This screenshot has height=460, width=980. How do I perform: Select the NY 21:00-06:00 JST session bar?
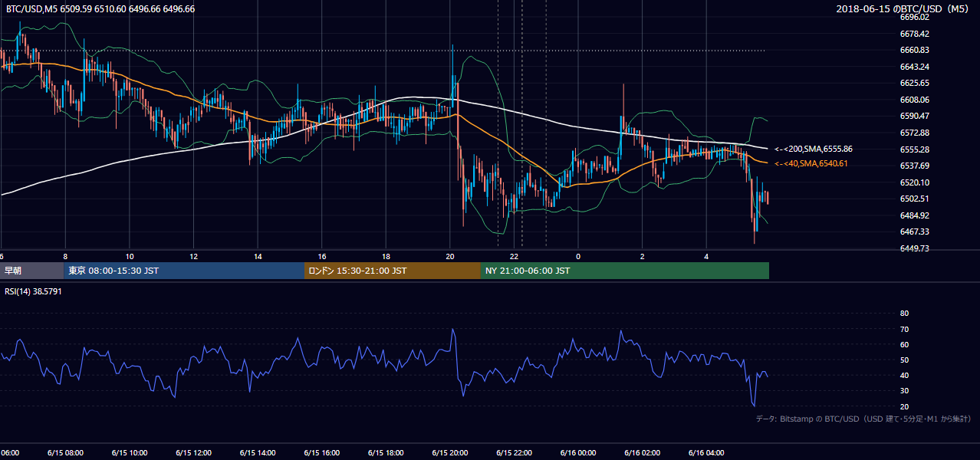(x=625, y=271)
